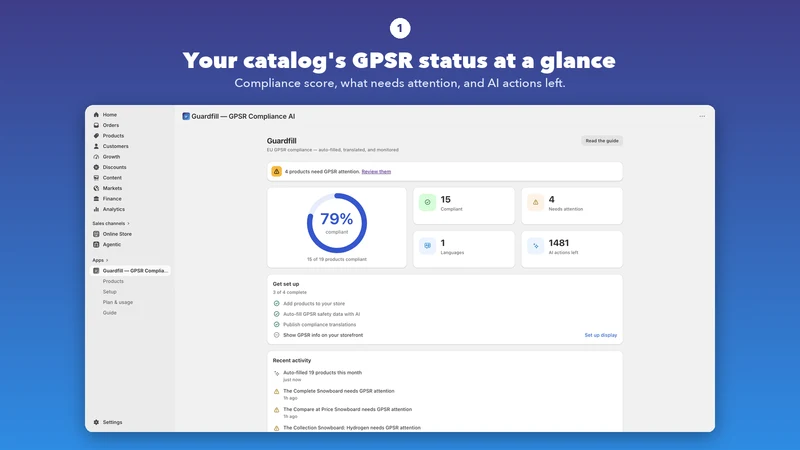Click the Home icon in sidebar
Screen dimensions: 800x450
coord(96,115)
